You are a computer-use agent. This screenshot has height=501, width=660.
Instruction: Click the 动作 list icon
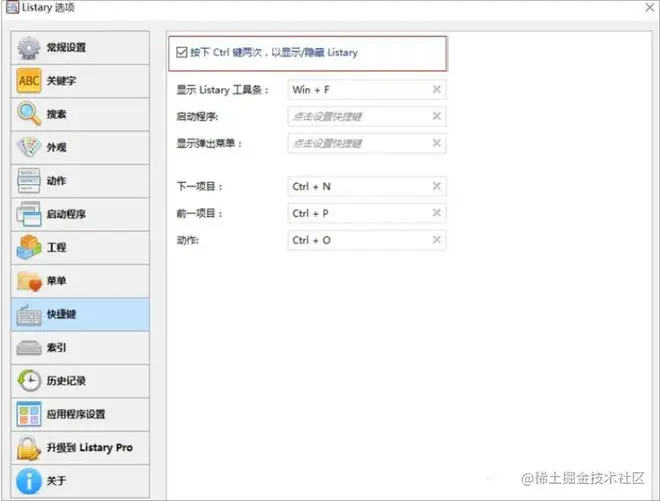pyautogui.click(x=29, y=181)
